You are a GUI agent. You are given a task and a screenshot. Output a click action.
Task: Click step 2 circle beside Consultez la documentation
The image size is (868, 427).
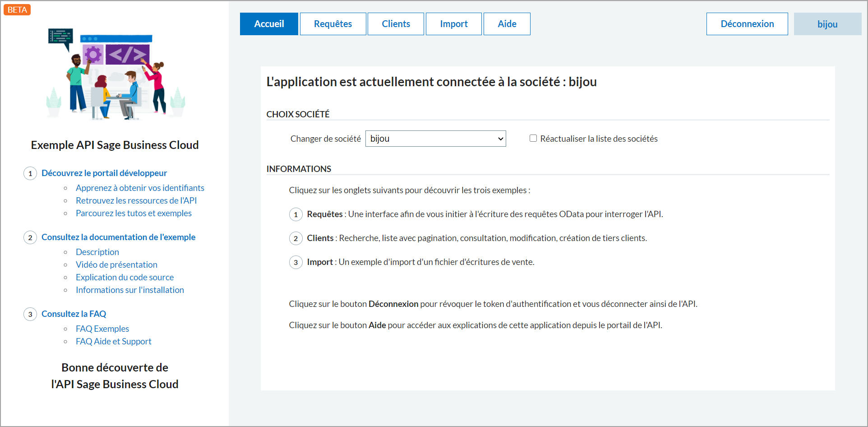click(x=30, y=237)
